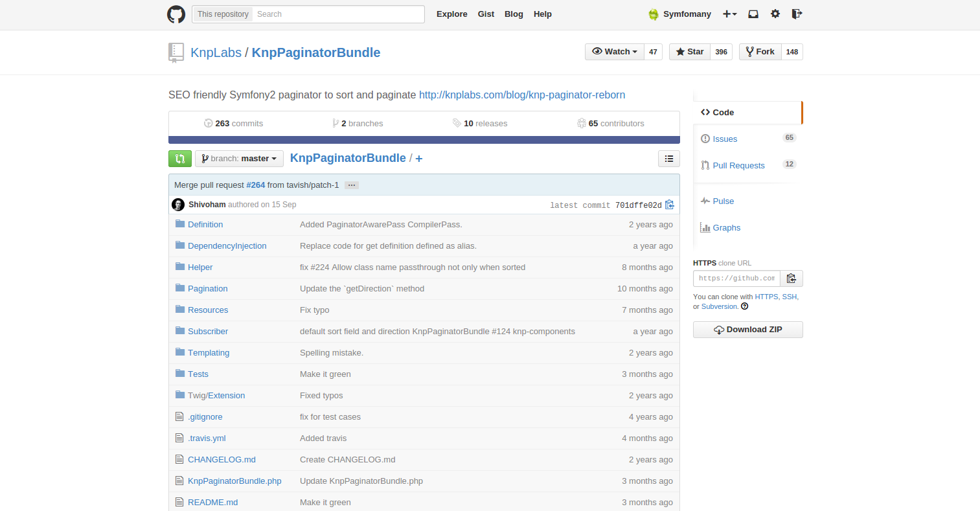Open the KnpLabs owner link

[x=216, y=52]
